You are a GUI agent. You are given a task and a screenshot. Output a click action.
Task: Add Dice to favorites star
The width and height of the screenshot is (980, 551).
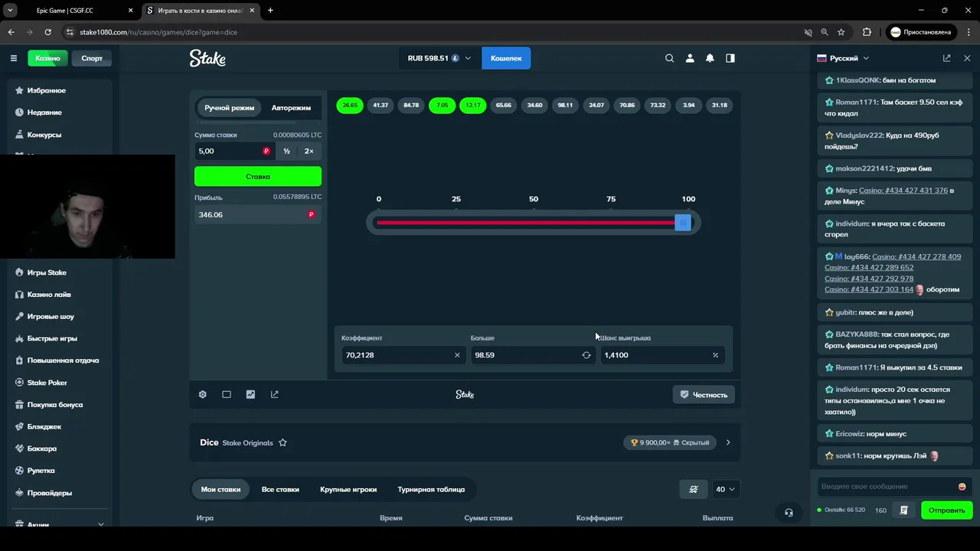[283, 442]
